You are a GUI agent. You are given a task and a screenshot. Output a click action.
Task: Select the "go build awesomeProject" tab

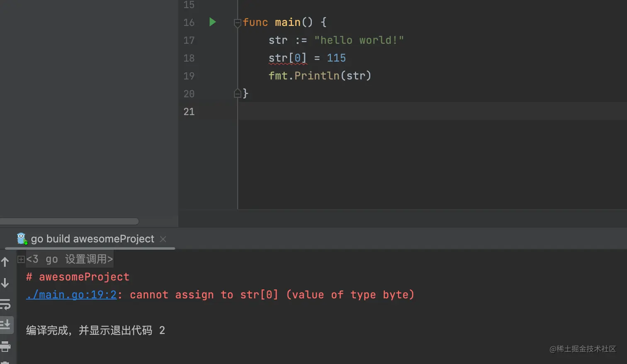[92, 239]
